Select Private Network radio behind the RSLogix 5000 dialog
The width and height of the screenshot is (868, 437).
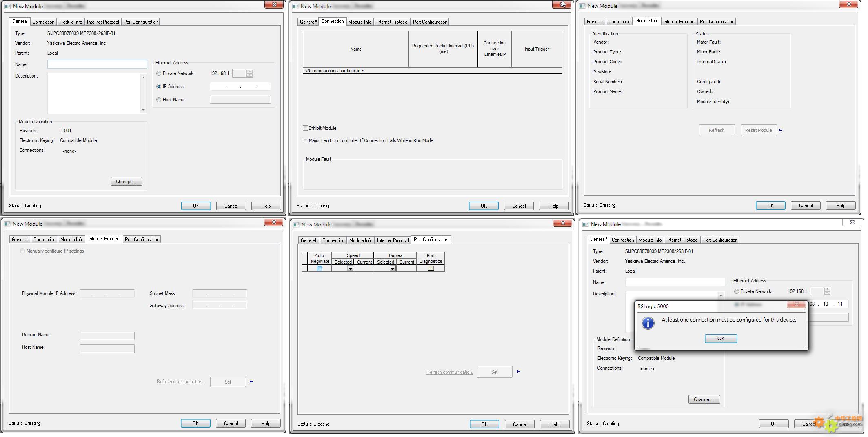point(737,291)
